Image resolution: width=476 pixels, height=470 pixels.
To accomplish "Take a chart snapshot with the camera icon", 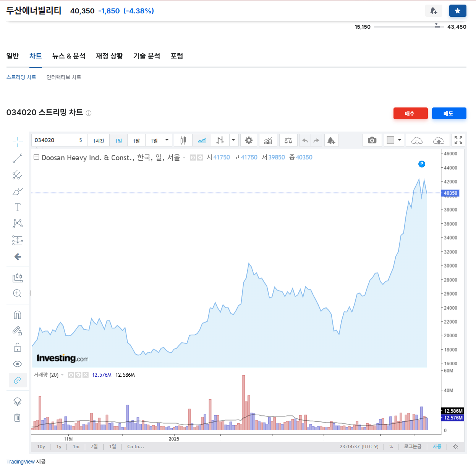I will [372, 140].
